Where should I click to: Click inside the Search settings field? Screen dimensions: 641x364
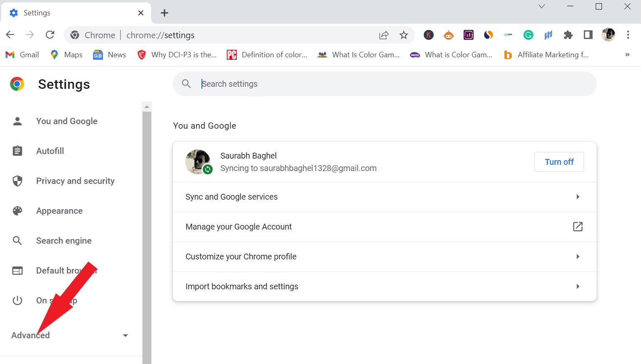click(291, 83)
